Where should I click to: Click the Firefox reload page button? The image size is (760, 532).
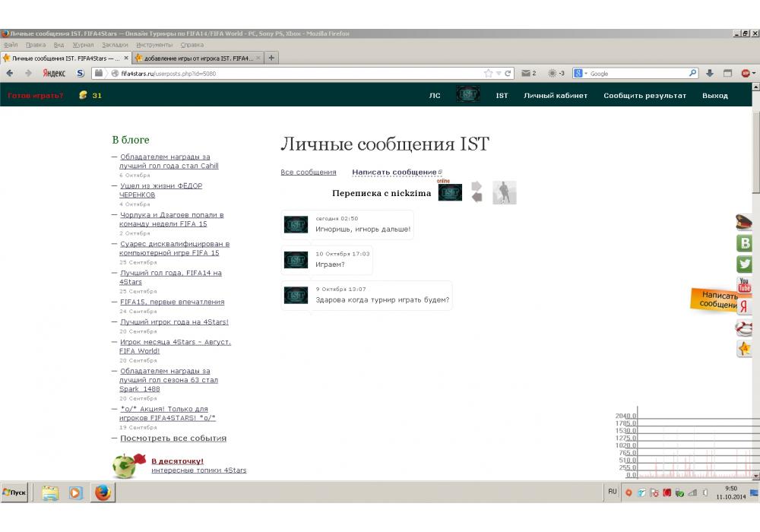pos(508,74)
